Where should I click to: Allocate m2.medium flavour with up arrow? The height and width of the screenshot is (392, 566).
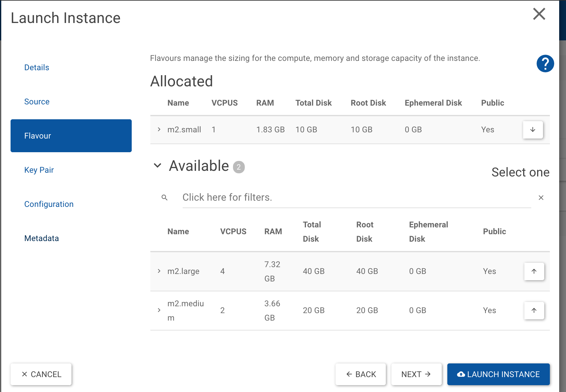(534, 310)
